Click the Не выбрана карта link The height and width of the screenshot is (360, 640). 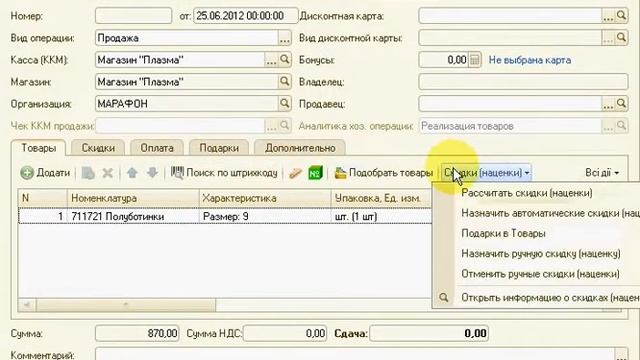[x=530, y=60]
